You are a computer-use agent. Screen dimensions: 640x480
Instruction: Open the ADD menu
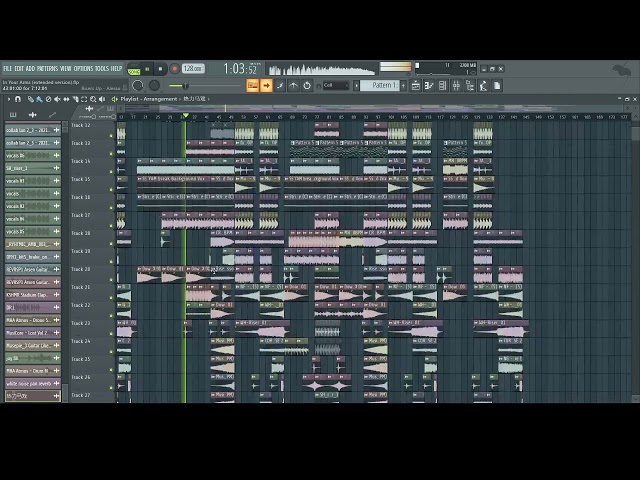(31, 69)
